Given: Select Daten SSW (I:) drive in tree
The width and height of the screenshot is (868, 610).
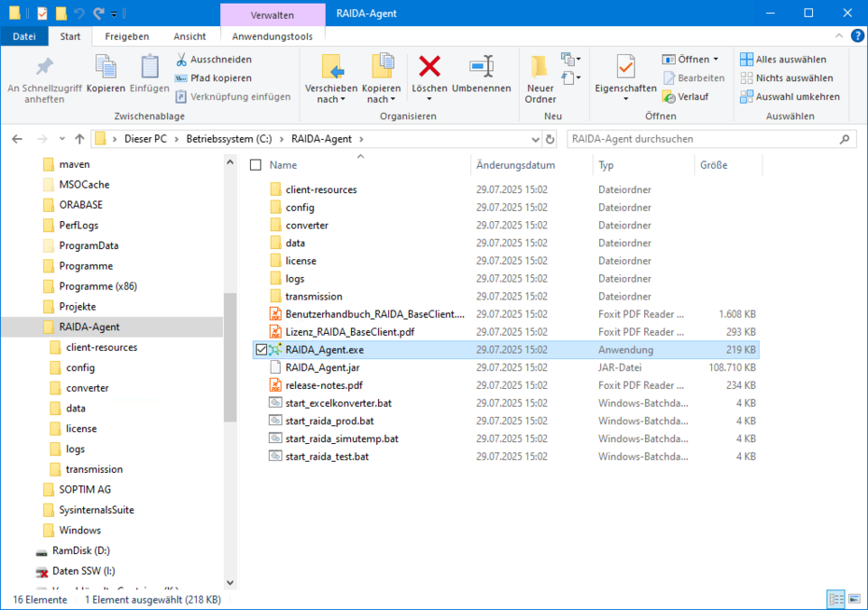Looking at the screenshot, I should [x=84, y=571].
